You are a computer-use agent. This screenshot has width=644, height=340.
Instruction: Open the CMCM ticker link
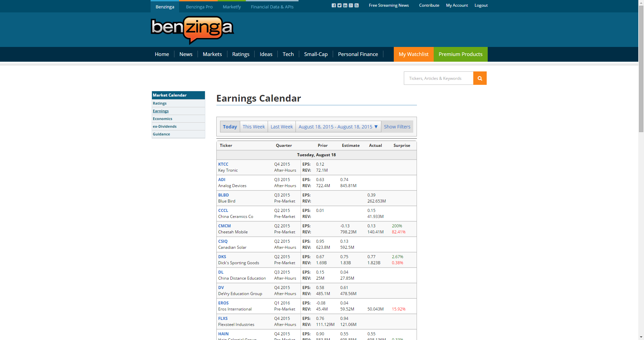224,226
